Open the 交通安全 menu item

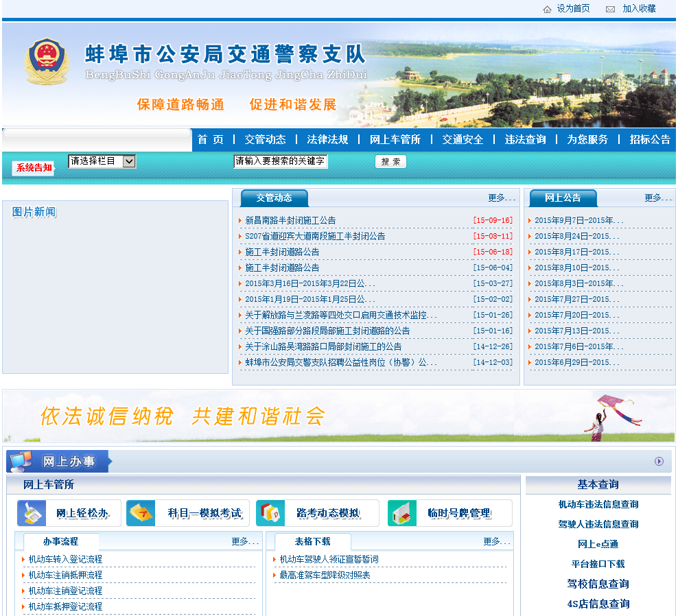[x=463, y=140]
